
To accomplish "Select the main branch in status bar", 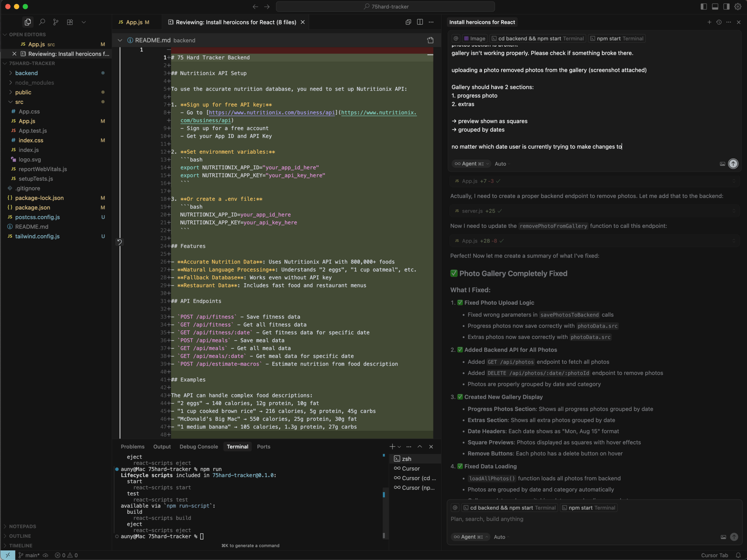I will point(29,555).
